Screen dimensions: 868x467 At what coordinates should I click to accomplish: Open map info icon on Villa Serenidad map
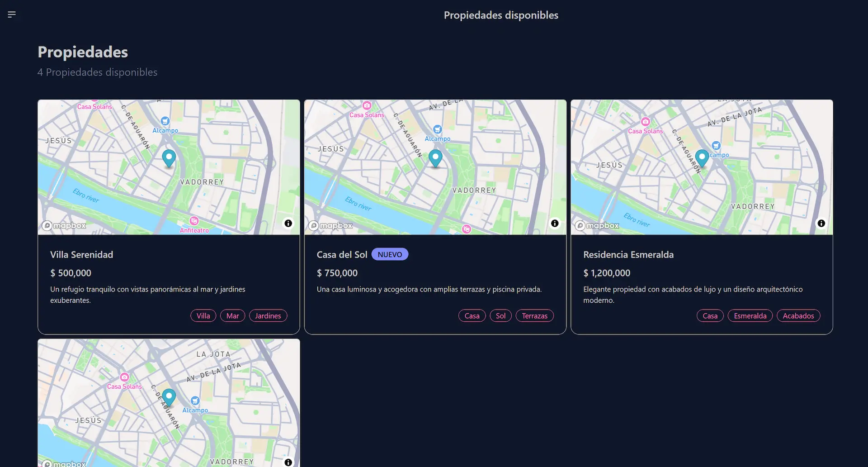288,224
